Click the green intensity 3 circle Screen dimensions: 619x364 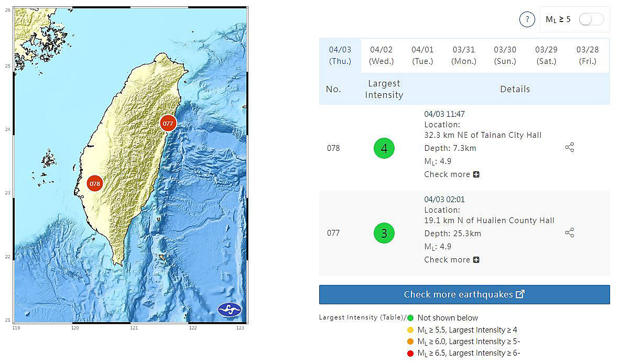[384, 233]
